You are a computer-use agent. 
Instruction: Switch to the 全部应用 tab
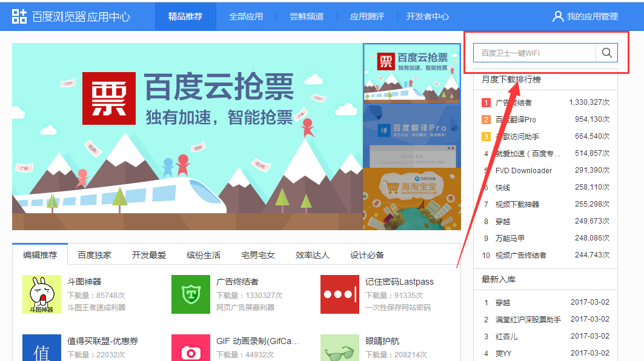(x=246, y=16)
